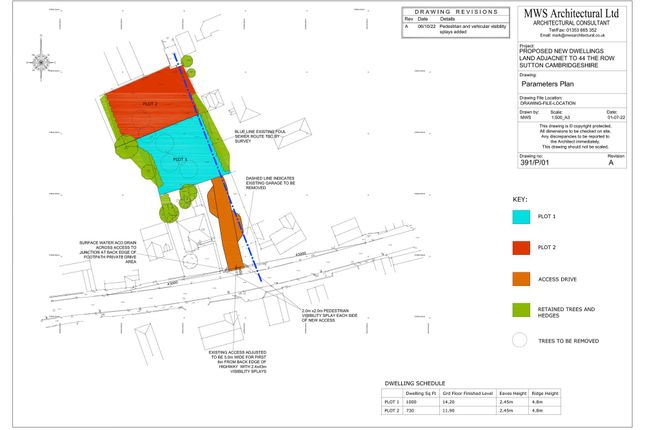Image resolution: width=645 pixels, height=430 pixels.
Task: Click the north arrow compass symbol
Action: point(40,62)
